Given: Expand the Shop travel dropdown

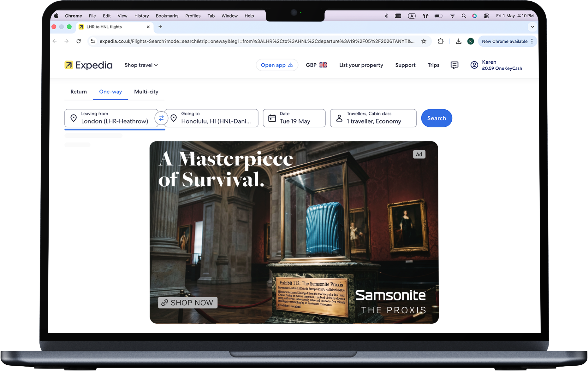Looking at the screenshot, I should (x=141, y=65).
